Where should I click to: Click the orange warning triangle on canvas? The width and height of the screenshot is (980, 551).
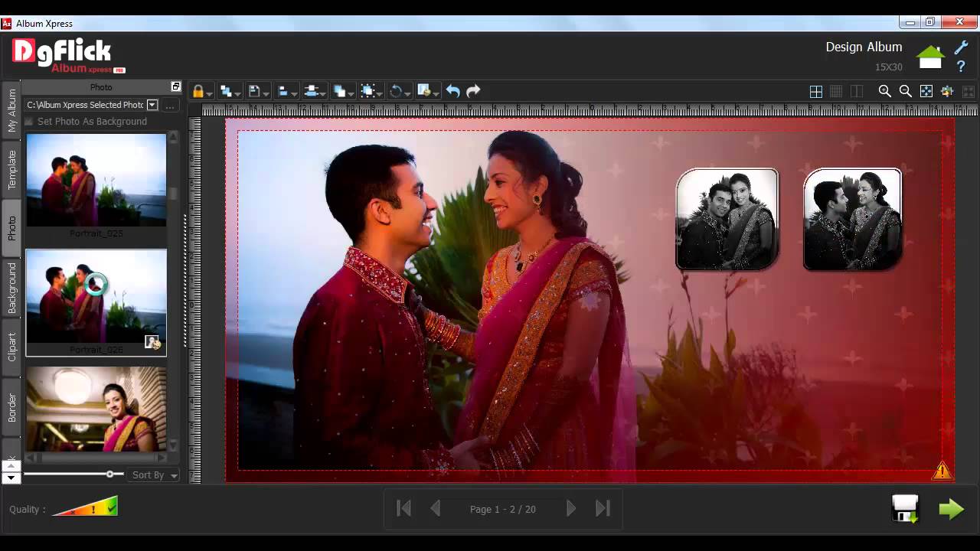tap(942, 470)
